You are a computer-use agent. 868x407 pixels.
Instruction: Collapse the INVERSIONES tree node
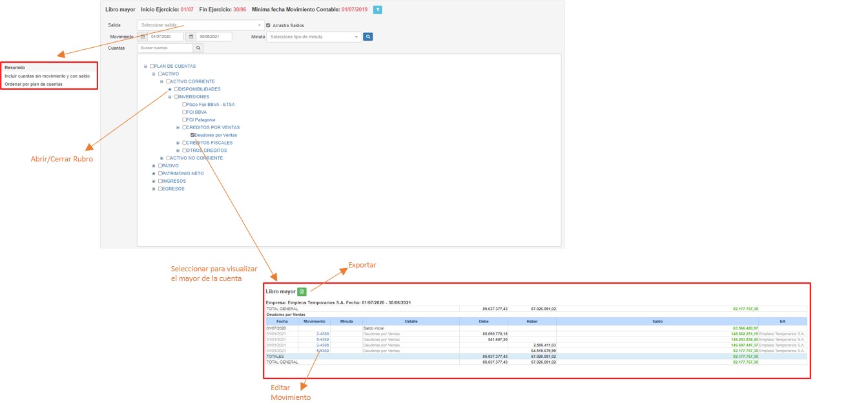pos(170,97)
